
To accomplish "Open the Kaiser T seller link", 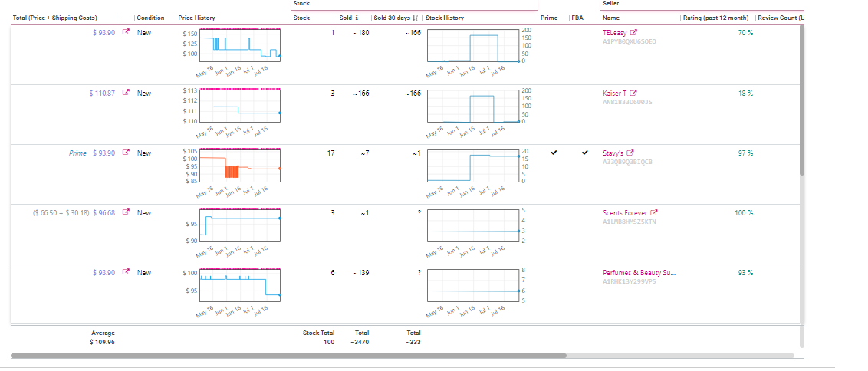I will (615, 93).
